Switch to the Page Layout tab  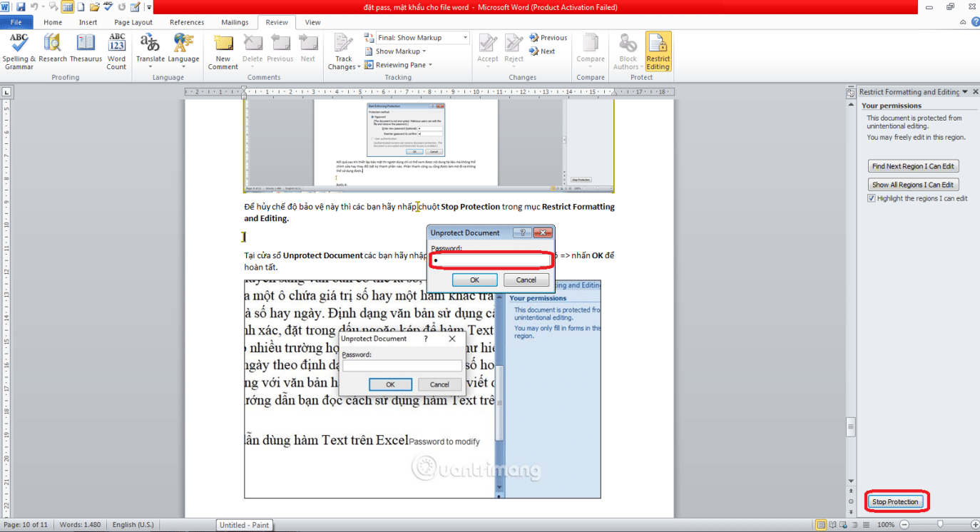pyautogui.click(x=133, y=22)
